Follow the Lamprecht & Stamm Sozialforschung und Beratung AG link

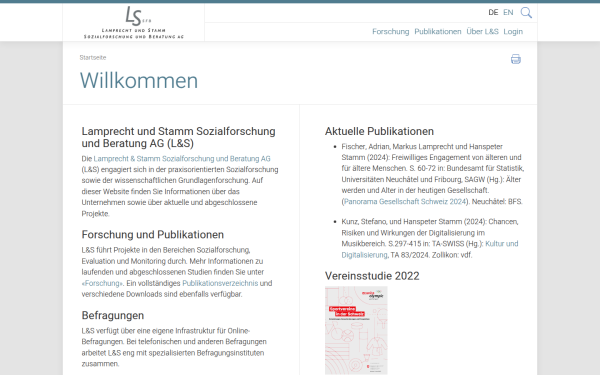pyautogui.click(x=182, y=159)
